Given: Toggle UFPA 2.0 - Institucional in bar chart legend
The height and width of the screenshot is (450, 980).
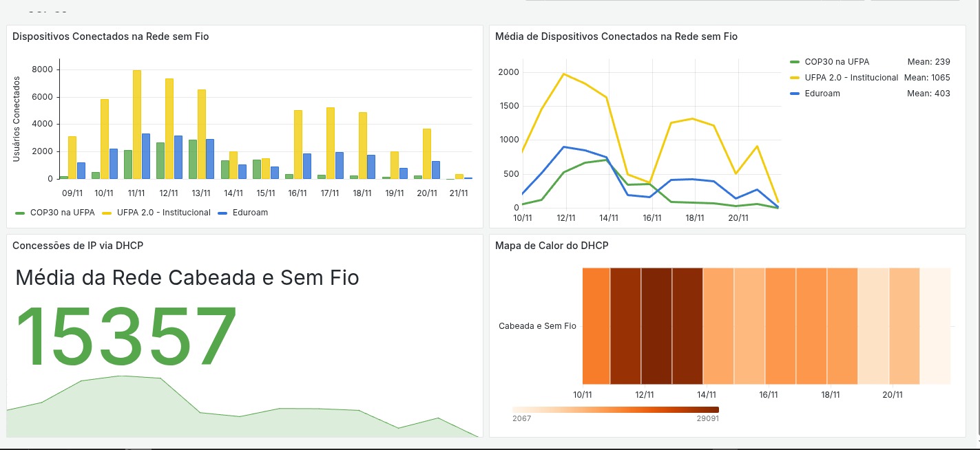Looking at the screenshot, I should 163,213.
